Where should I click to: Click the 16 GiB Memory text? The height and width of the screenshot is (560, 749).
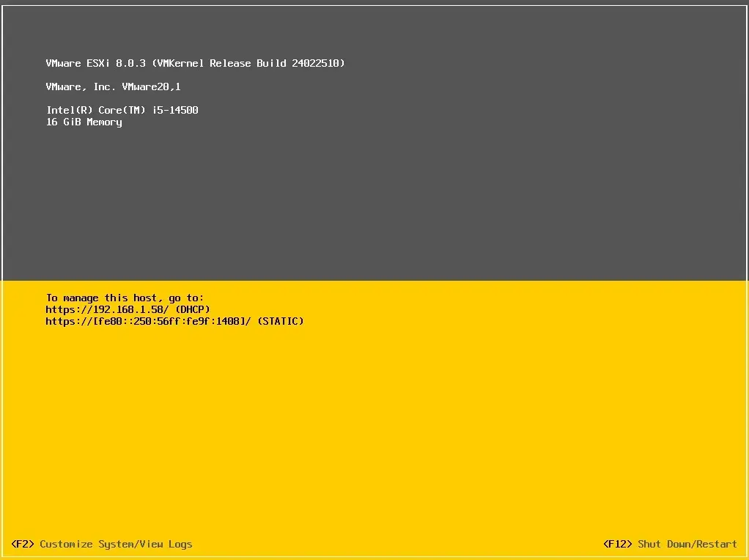coord(84,122)
